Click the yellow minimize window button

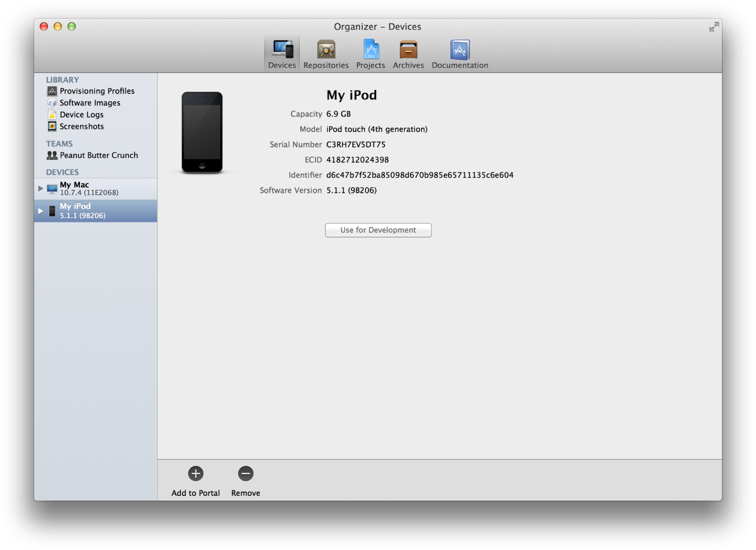pos(58,26)
